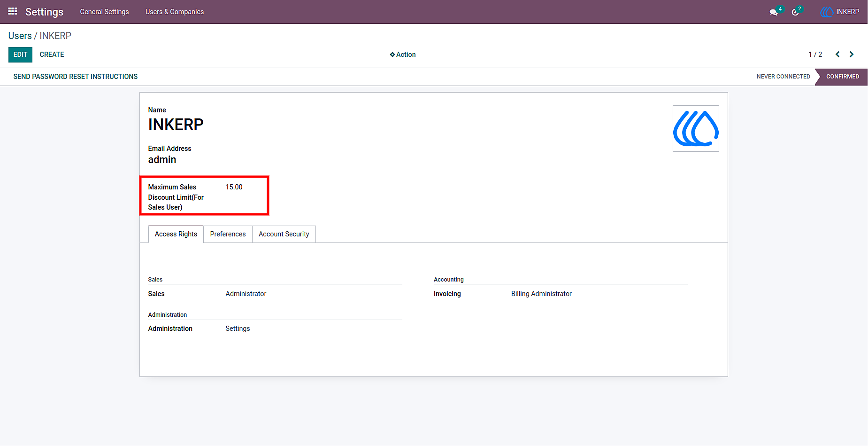This screenshot has width=868, height=446.
Task: Open the INKERP user menu in the top bar
Action: click(840, 12)
